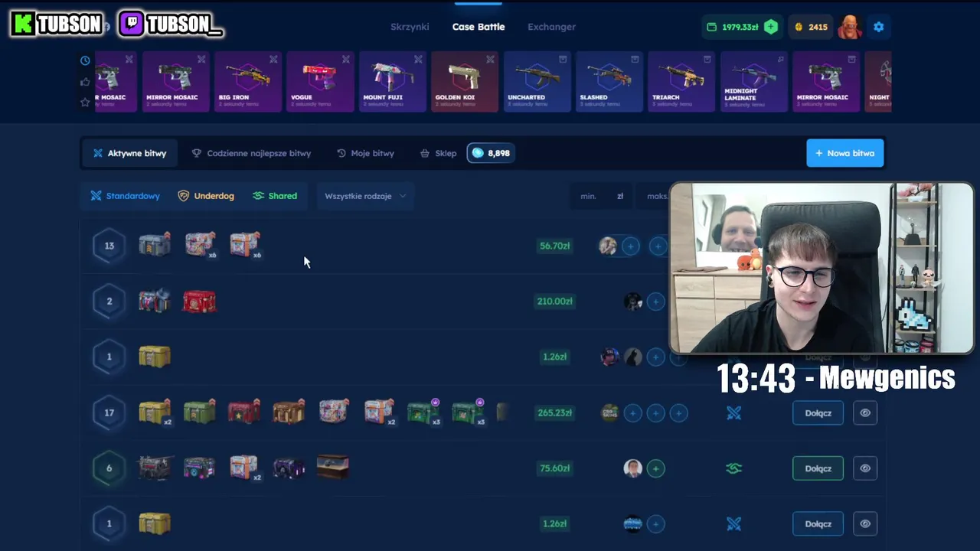The image size is (980, 551).
Task: Create a battle with Nowa bitwa
Action: (x=845, y=153)
